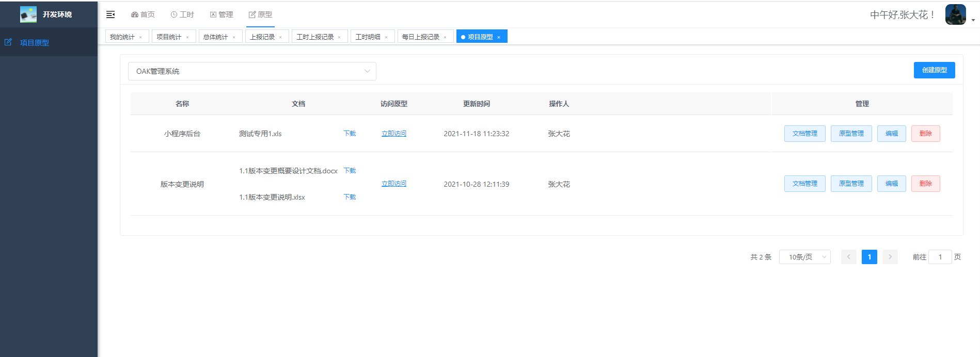980x357 pixels.
Task: Download 测试专用1.xls file
Action: click(350, 134)
